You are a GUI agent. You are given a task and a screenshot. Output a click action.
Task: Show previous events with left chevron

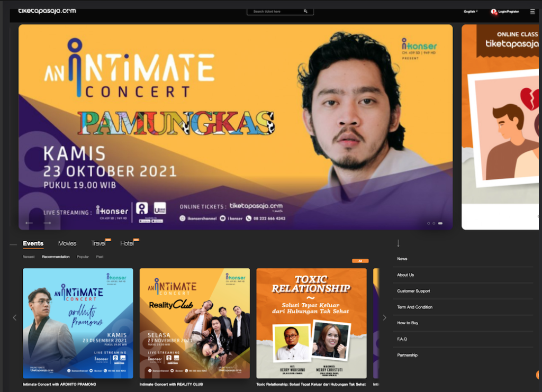click(x=14, y=318)
